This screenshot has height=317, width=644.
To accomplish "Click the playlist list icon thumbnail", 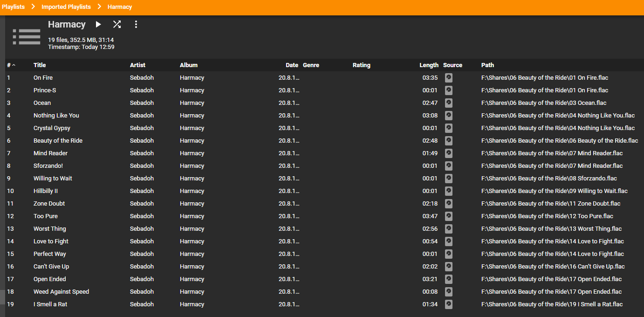I will (x=27, y=37).
